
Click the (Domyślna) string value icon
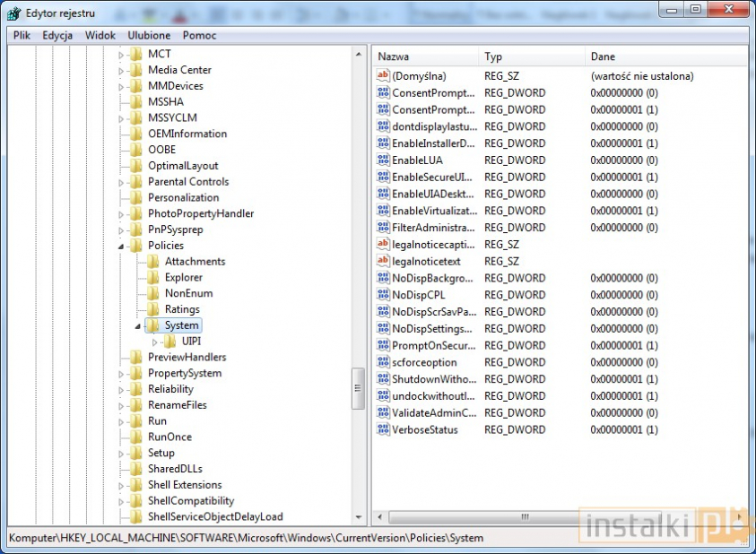click(x=383, y=76)
